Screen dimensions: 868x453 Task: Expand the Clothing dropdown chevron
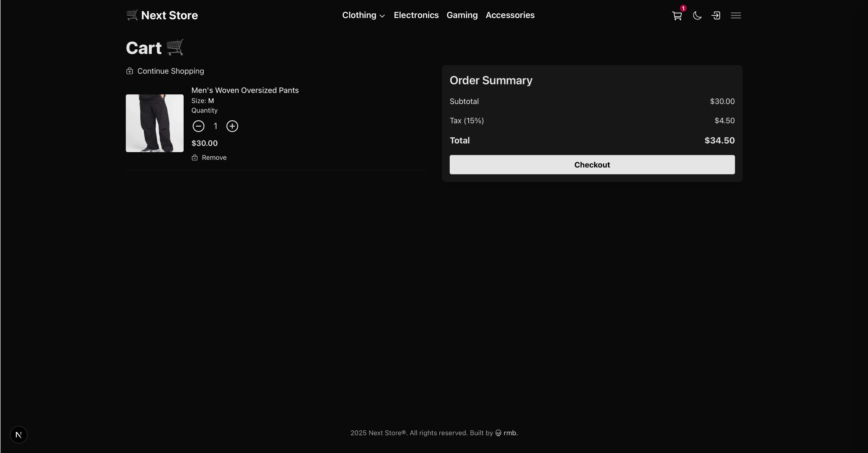point(382,16)
